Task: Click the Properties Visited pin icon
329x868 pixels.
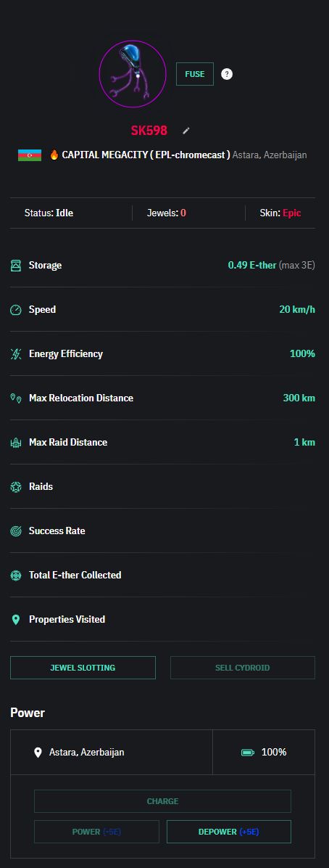Action: (16, 620)
